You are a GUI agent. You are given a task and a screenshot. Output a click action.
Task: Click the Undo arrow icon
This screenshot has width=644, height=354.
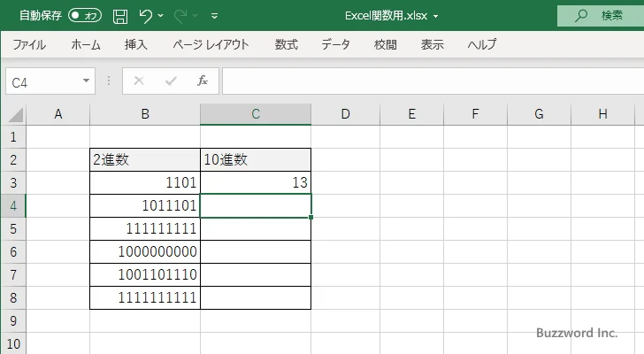pyautogui.click(x=146, y=16)
